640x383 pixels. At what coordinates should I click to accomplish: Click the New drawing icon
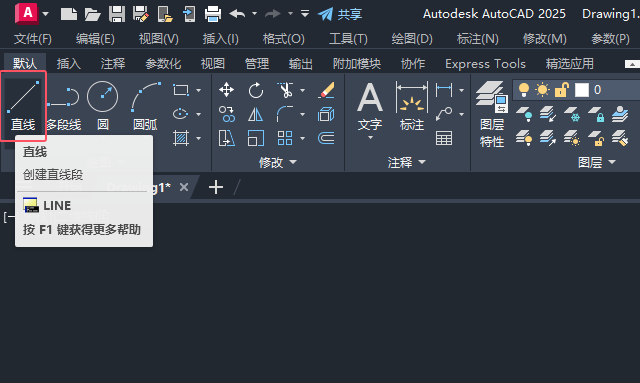69,14
